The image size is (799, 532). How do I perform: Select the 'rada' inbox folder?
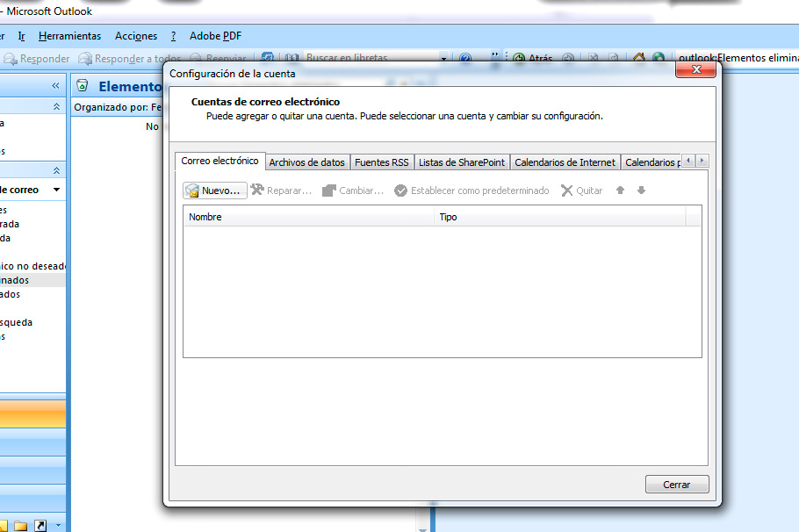(x=10, y=224)
